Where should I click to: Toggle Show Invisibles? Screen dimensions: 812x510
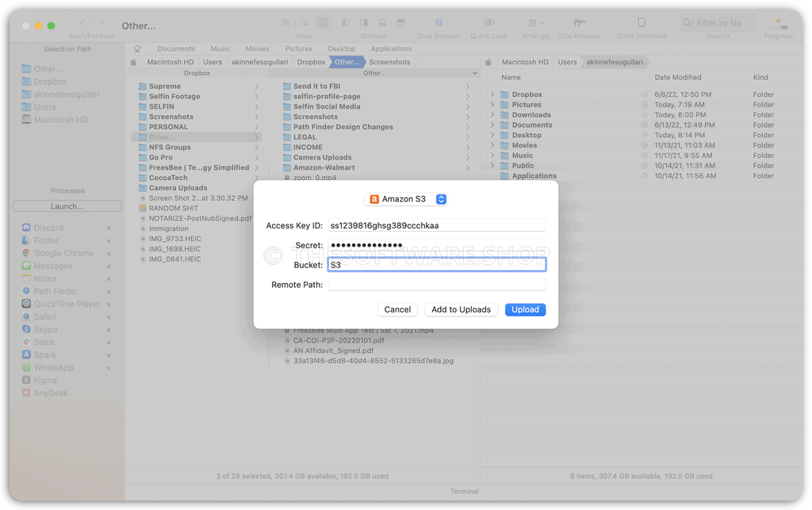click(641, 23)
